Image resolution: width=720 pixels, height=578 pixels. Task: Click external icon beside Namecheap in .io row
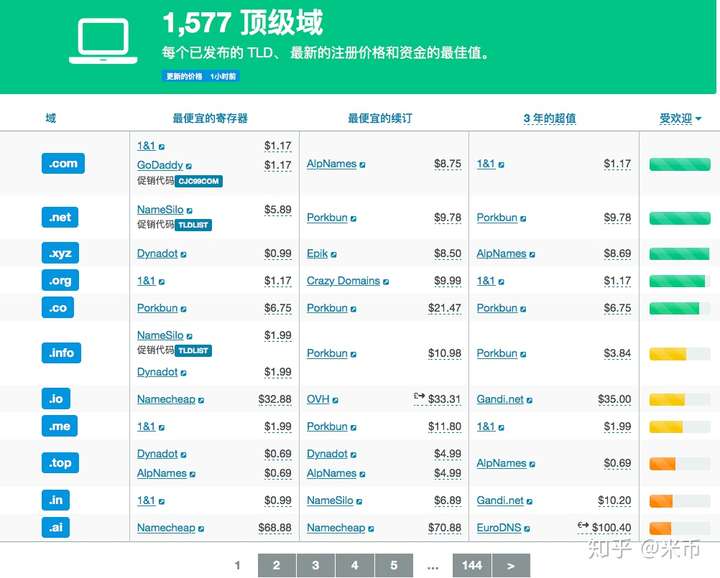point(201,400)
